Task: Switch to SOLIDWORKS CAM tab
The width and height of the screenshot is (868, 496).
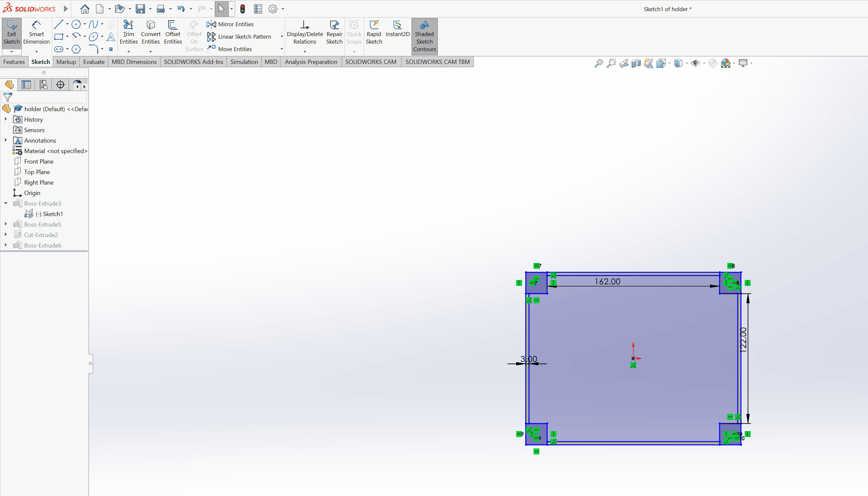Action: tap(371, 62)
